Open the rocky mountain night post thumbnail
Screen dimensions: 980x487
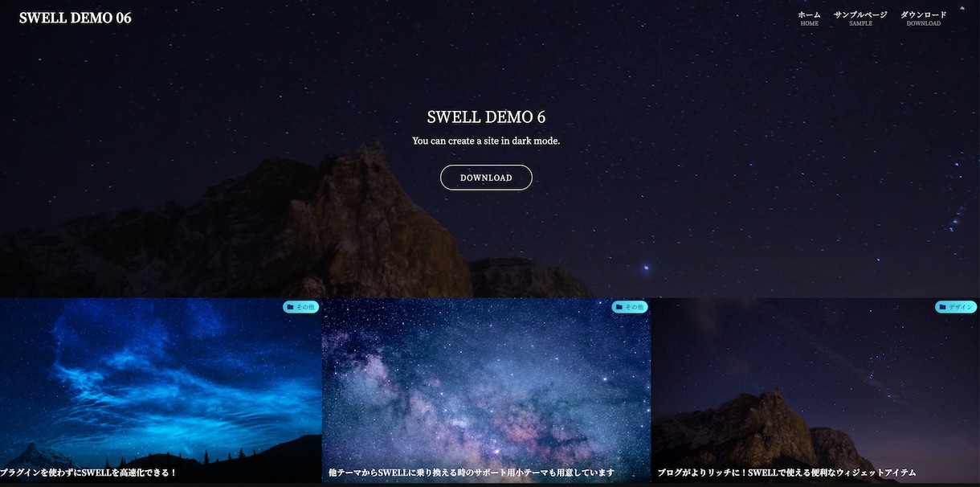click(x=815, y=391)
